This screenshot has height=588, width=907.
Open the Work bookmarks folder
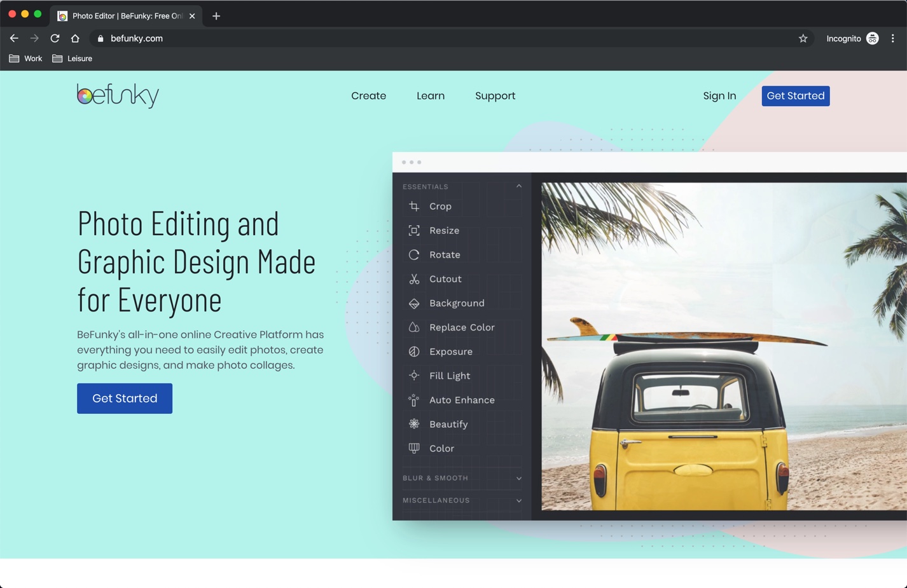pyautogui.click(x=25, y=58)
